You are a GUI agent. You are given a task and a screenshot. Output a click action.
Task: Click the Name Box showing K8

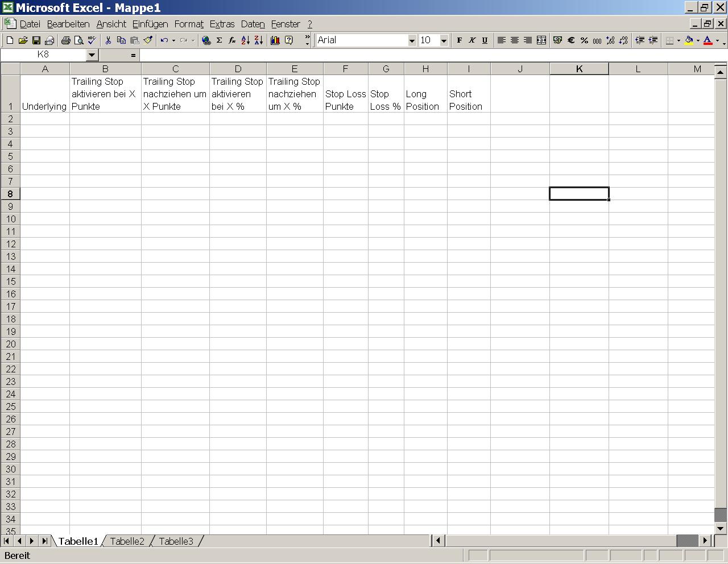(x=43, y=55)
